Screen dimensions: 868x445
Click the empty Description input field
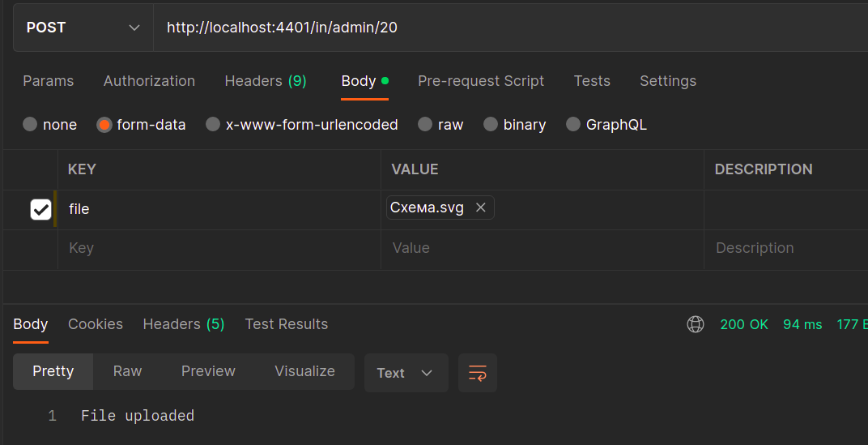(786, 248)
